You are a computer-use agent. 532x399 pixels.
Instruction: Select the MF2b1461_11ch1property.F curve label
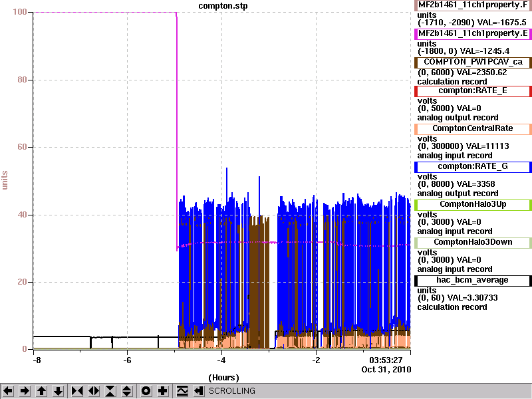(473, 5)
